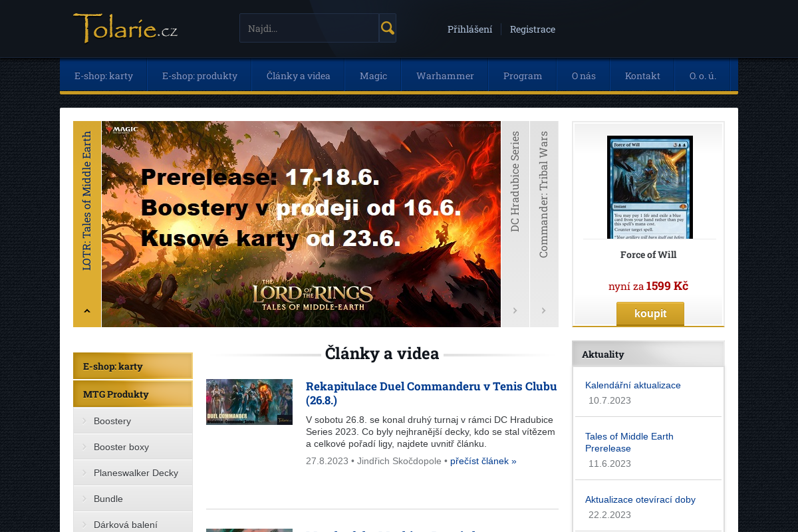Click the search magnifier icon

pyautogui.click(x=387, y=28)
